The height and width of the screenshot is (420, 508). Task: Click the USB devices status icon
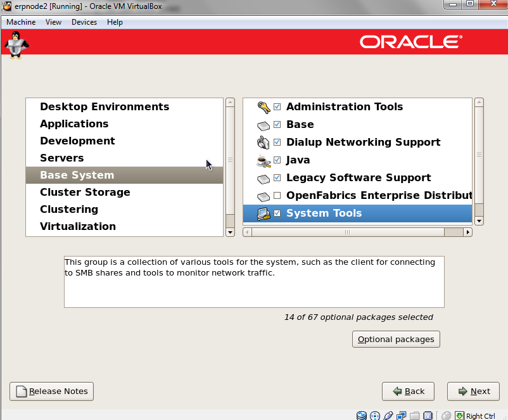click(388, 416)
